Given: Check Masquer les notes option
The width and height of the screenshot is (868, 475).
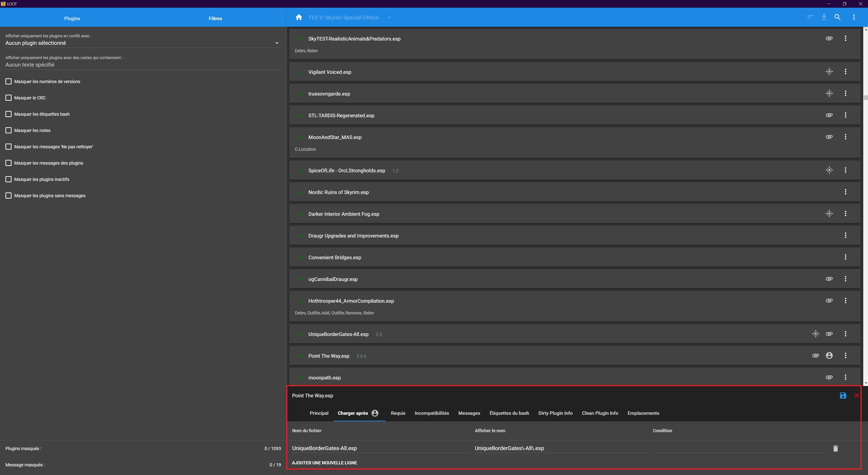Looking at the screenshot, I should click(x=9, y=130).
